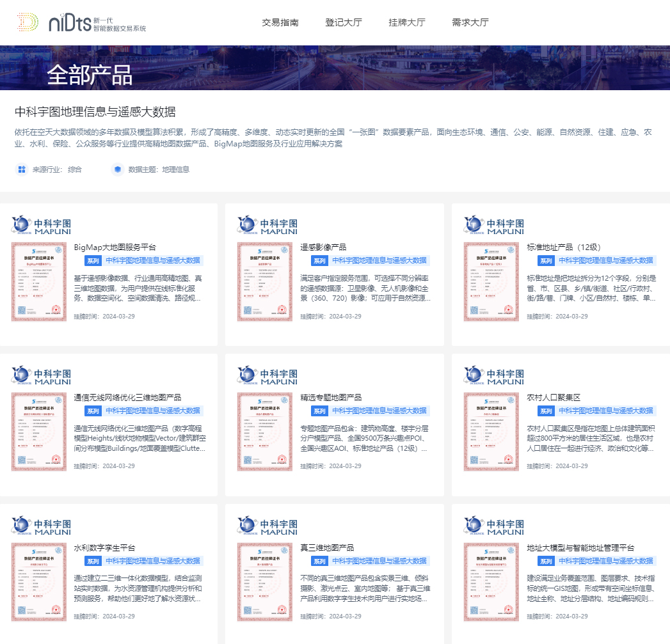Click description starting 通过建立二三维一体化

tap(138, 588)
